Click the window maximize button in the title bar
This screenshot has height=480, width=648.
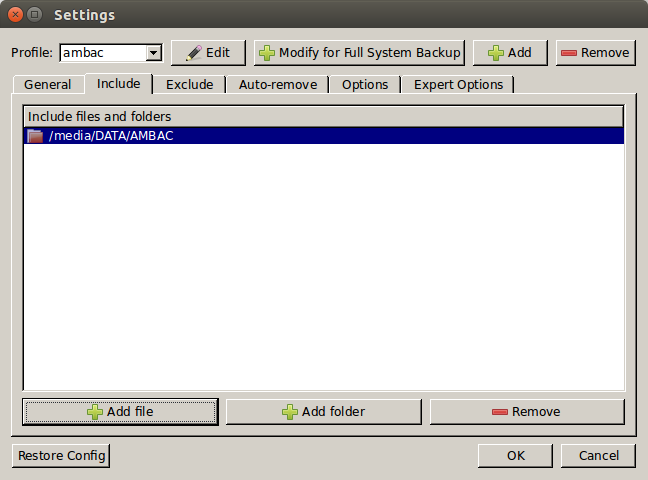pyautogui.click(x=35, y=15)
